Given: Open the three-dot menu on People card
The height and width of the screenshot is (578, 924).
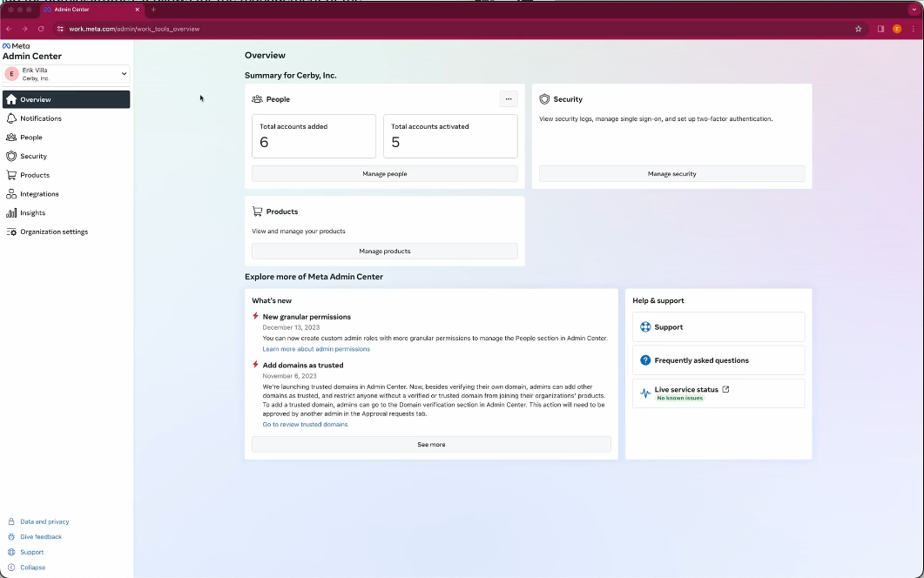Looking at the screenshot, I should coord(509,99).
